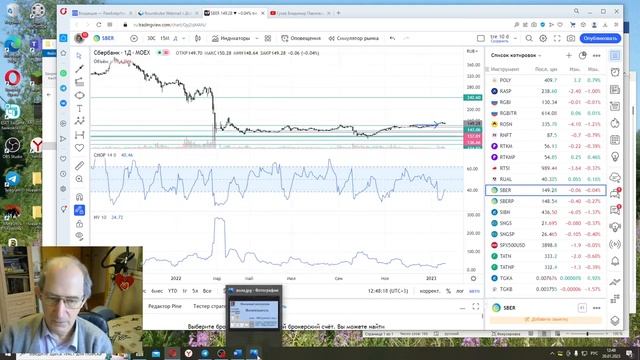This screenshot has height=360, width=640.
Task: Open the ideas lightbulb sidebar icon
Action: pyautogui.click(x=615, y=157)
